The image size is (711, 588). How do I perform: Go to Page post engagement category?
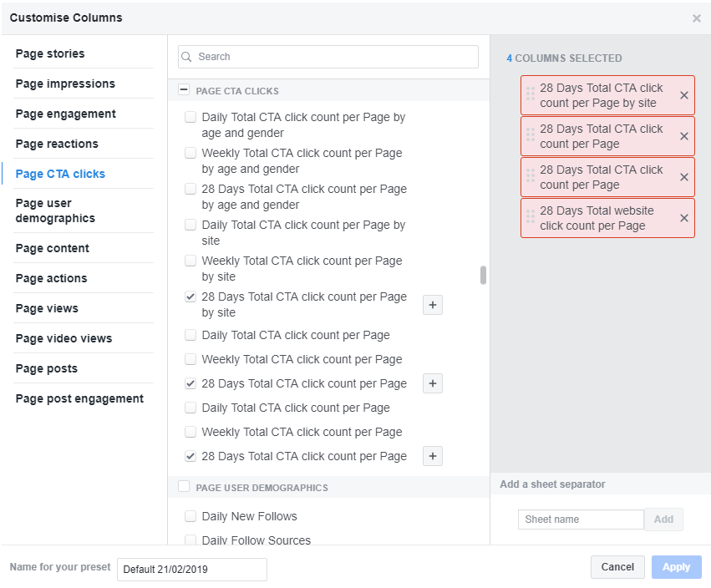click(79, 399)
